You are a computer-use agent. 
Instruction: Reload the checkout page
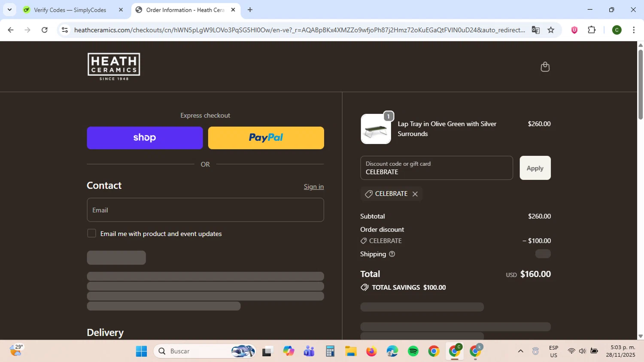point(44,30)
